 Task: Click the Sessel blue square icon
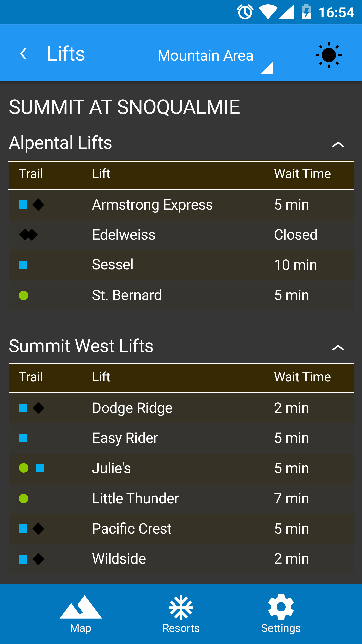pyautogui.click(x=23, y=265)
